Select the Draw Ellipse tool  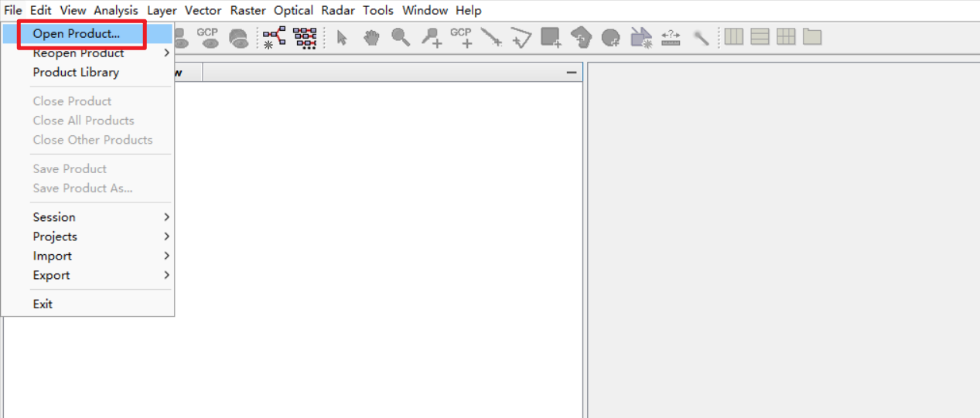[x=611, y=37]
